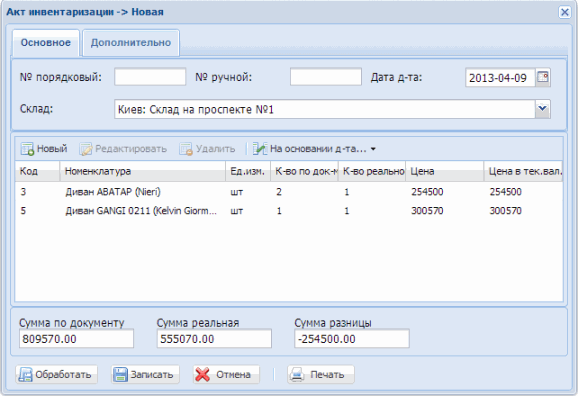The height and width of the screenshot is (396, 578).
Task: Click the Печать printer icon
Action: [297, 375]
